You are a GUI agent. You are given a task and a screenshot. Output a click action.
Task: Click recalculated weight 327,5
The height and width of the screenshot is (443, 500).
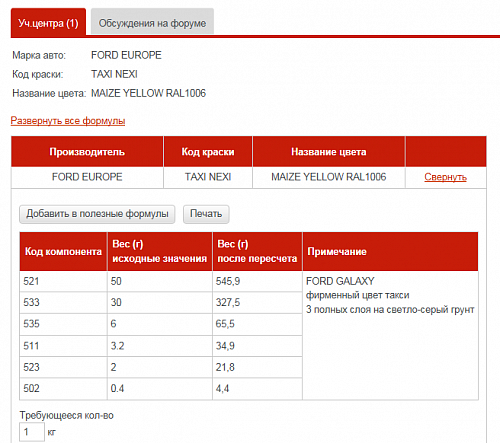pos(228,302)
